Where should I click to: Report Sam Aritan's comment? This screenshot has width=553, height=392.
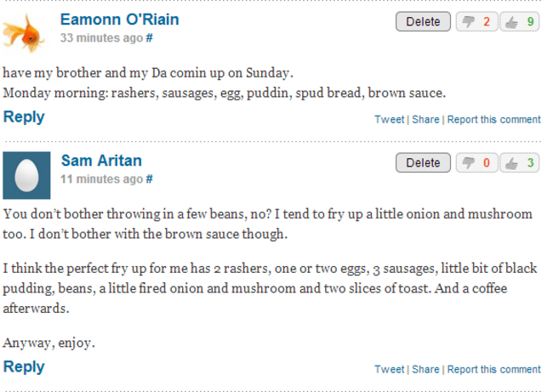click(493, 370)
